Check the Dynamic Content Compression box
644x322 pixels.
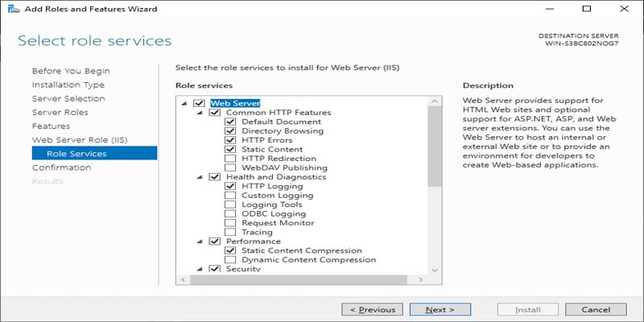(230, 260)
